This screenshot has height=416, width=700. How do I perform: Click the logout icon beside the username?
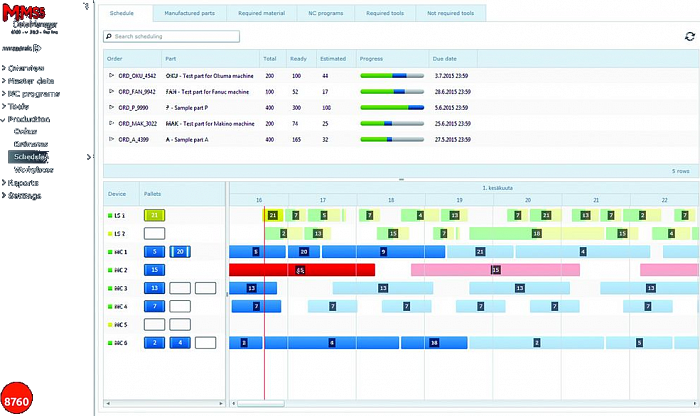(37, 48)
